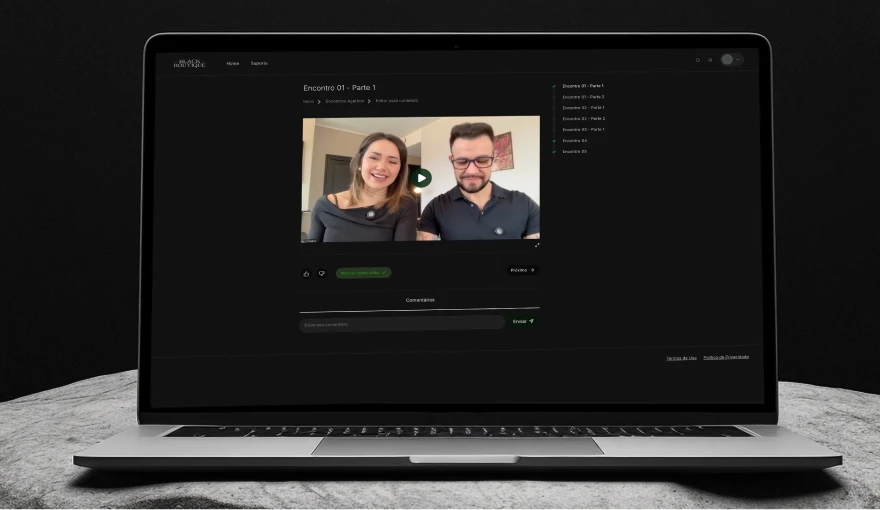Open Encontro 01 - Parte 2 lesson
Image resolution: width=880 pixels, height=510 pixels.
pos(583,97)
